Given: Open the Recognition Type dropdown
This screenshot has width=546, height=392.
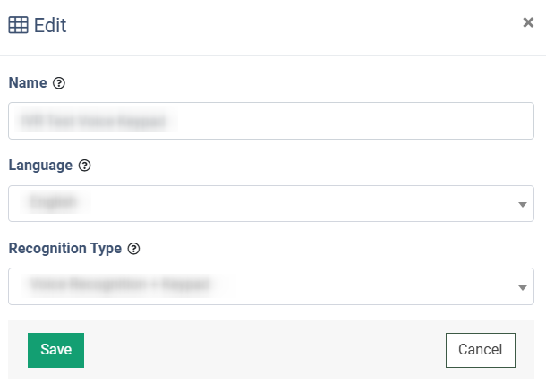Looking at the screenshot, I should 270,285.
